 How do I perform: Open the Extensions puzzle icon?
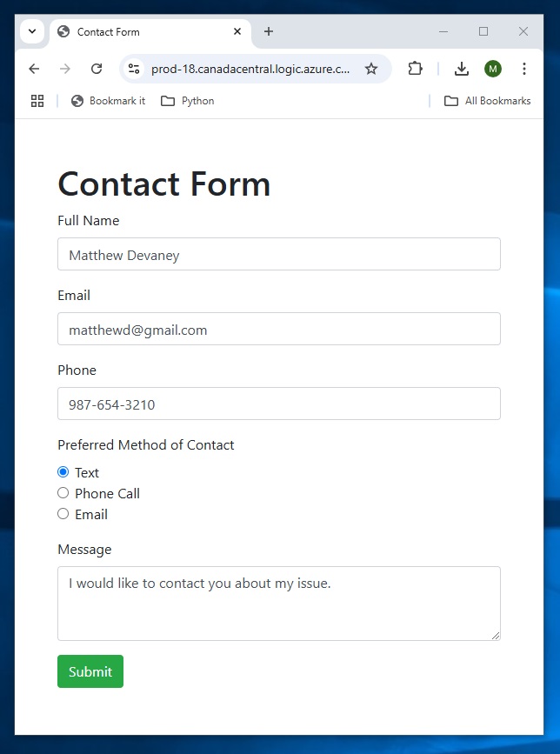pyautogui.click(x=415, y=69)
